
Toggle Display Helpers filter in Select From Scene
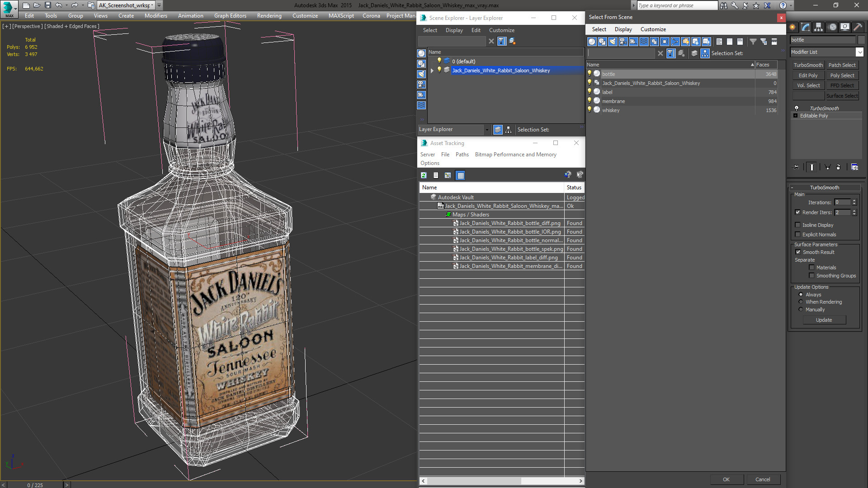tap(633, 42)
